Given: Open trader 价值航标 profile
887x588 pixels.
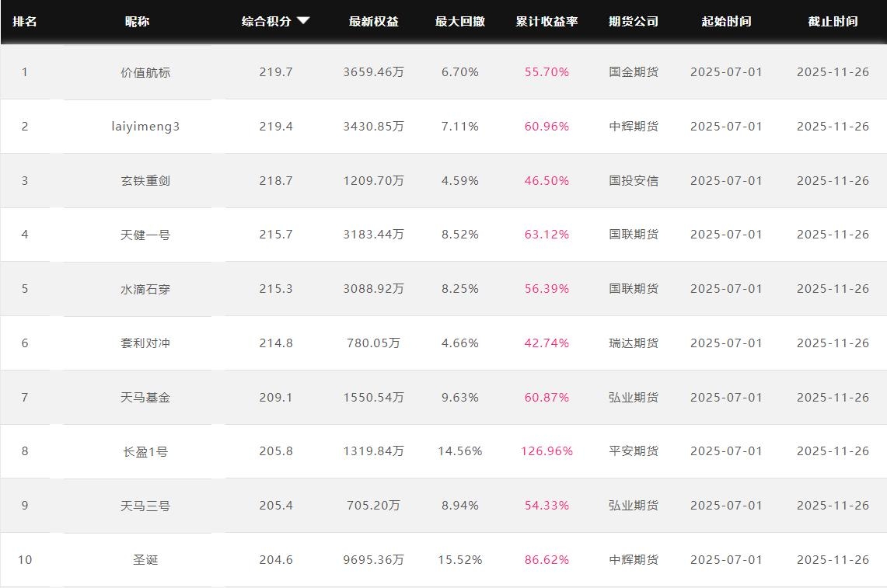Looking at the screenshot, I should pos(145,72).
